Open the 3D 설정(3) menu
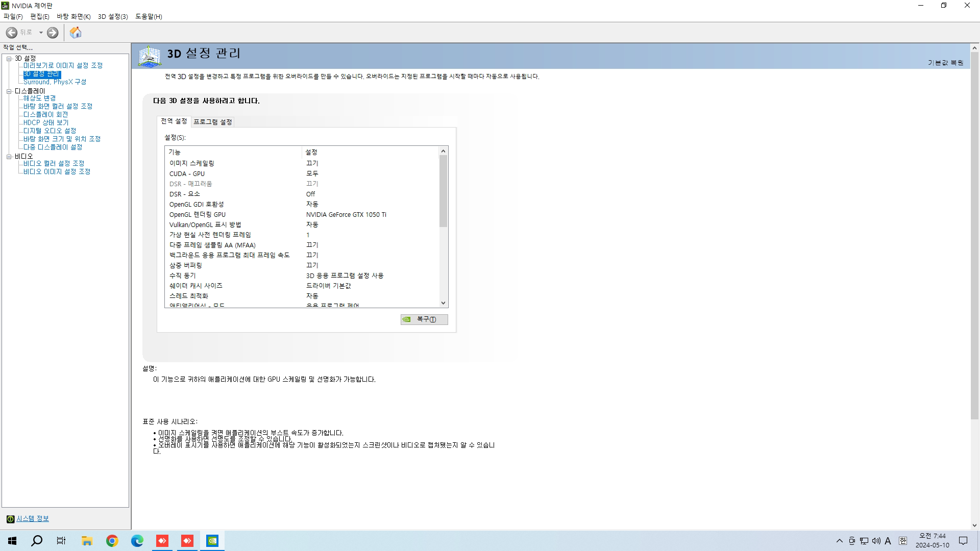The width and height of the screenshot is (980, 551). [113, 16]
